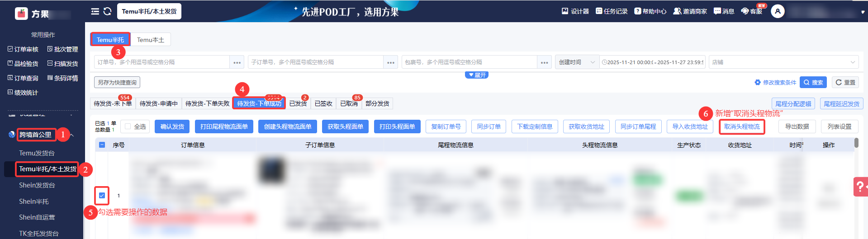Click the 跨境首公里 rocket icon

(x=12, y=134)
